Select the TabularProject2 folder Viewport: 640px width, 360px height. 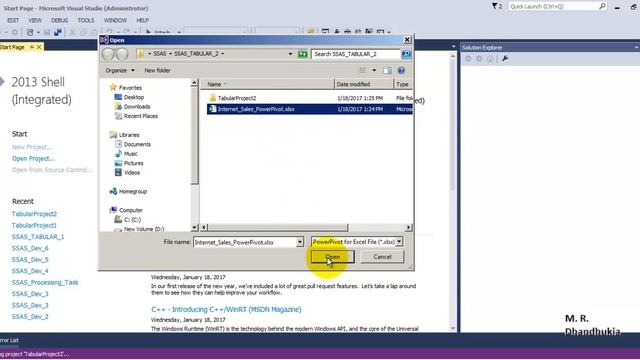click(237, 98)
